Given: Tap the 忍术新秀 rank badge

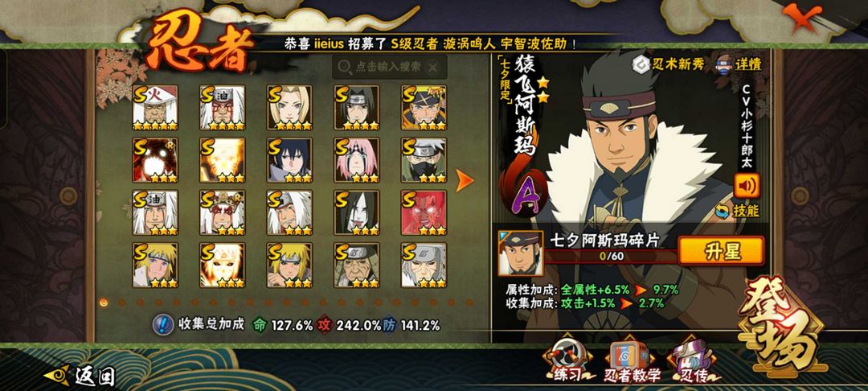Looking at the screenshot, I should coord(669,64).
